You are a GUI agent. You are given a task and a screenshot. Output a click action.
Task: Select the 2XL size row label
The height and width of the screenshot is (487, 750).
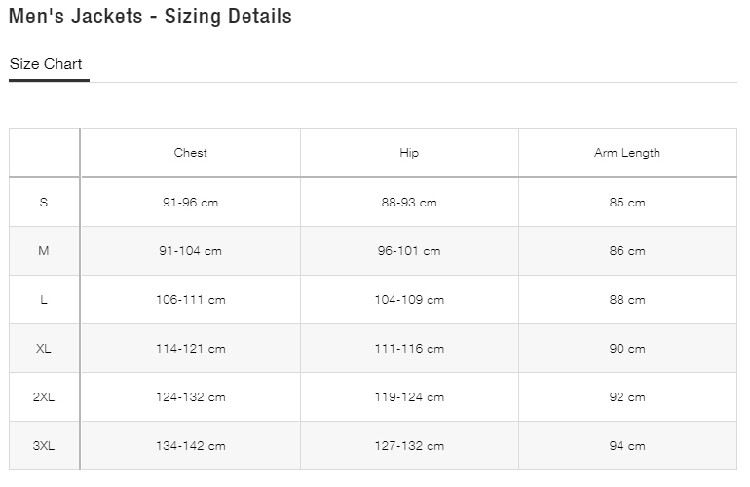44,397
